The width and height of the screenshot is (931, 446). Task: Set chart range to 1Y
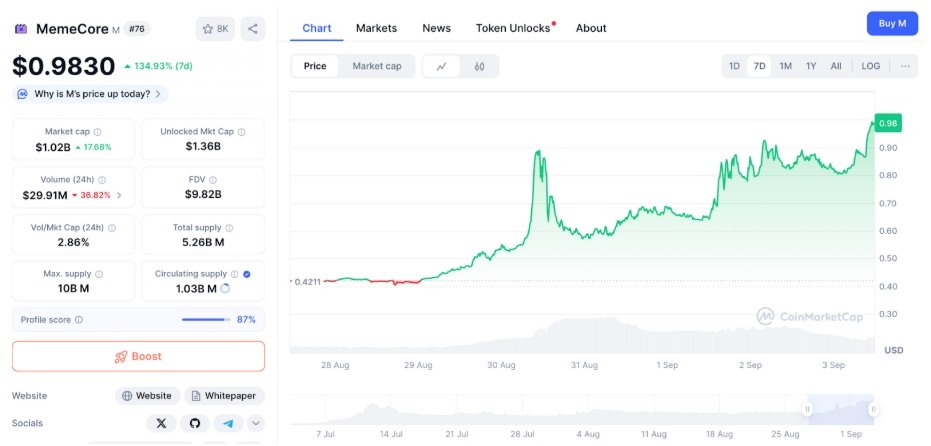[x=811, y=67]
